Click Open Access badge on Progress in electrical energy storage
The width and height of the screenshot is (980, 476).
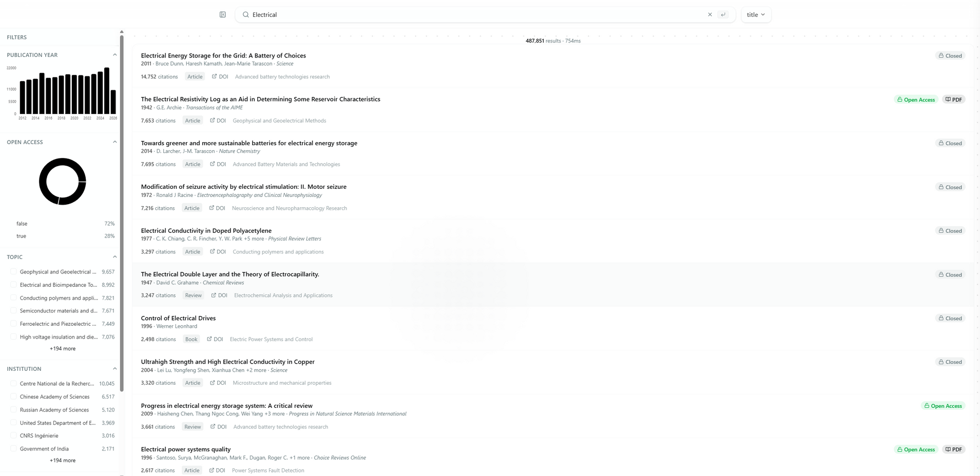(x=943, y=406)
